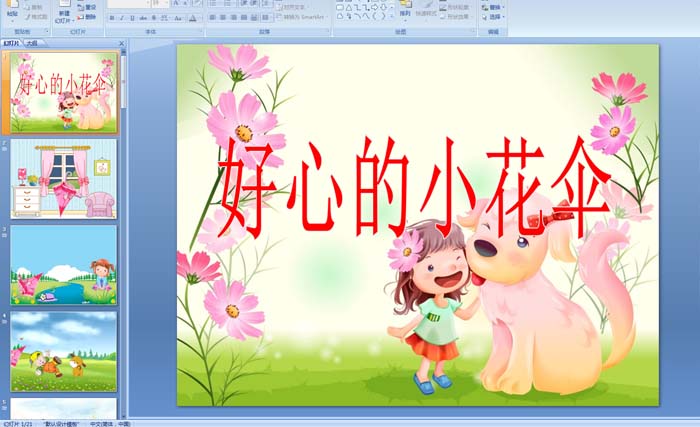Open Shape Effects options
The height and width of the screenshot is (427, 700).
[x=455, y=17]
